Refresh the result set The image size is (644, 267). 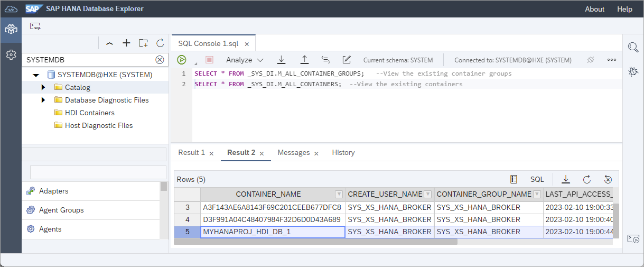tap(587, 179)
